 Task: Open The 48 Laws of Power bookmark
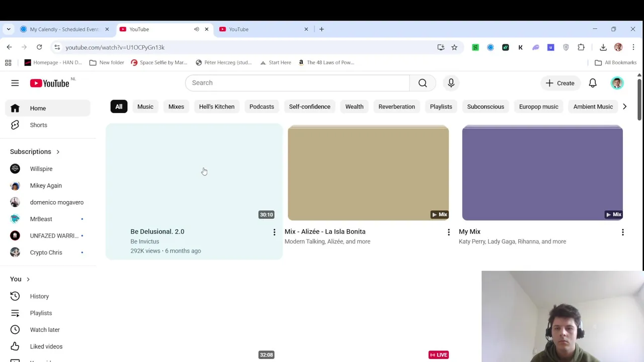[326, 62]
